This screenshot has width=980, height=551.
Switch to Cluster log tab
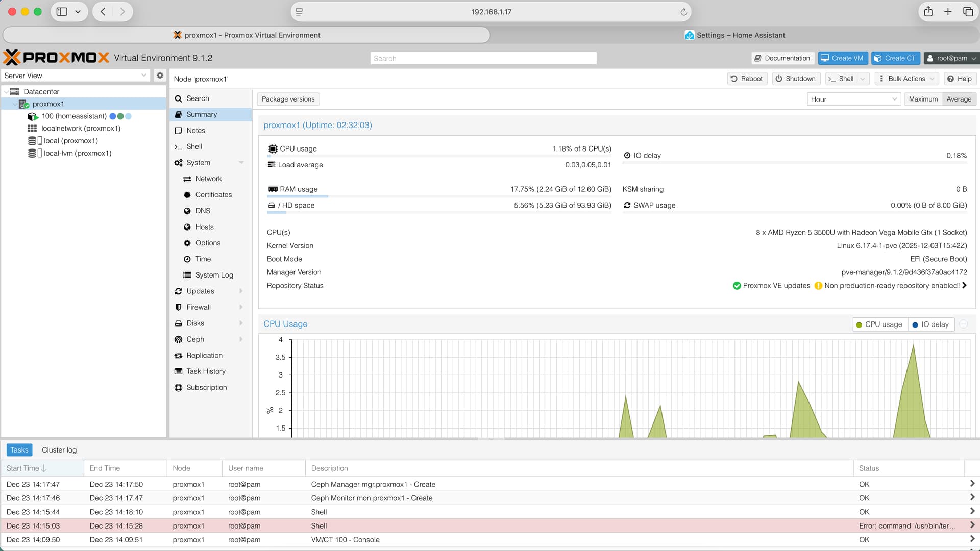pyautogui.click(x=59, y=450)
